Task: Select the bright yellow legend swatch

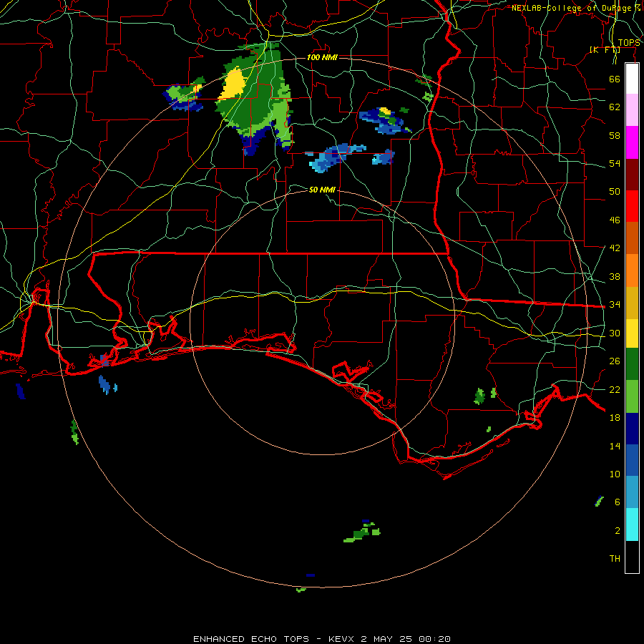Action: tap(632, 333)
